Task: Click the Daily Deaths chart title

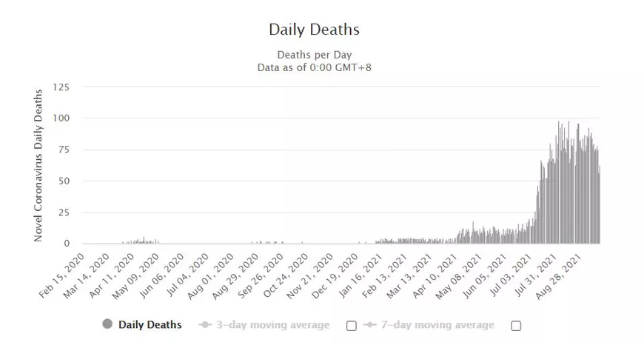Action: click(314, 30)
